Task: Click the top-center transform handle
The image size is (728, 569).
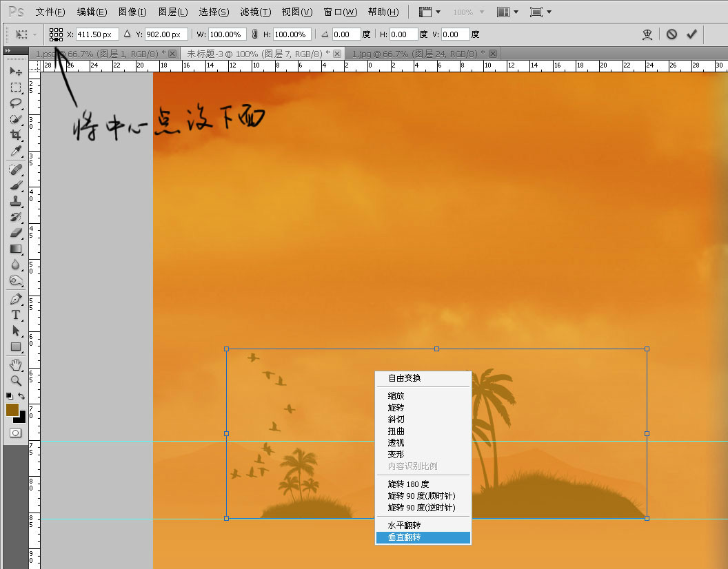Action: (436, 349)
